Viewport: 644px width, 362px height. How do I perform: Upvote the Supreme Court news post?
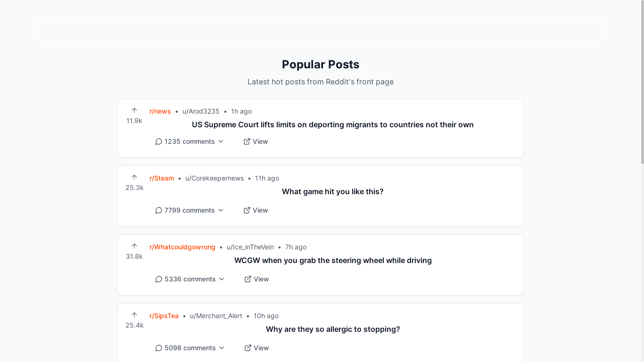(x=134, y=110)
